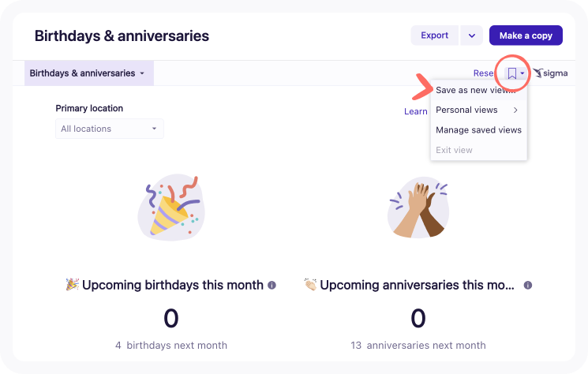Follow the Learn link
Screen dimensions: 588x374
415,111
